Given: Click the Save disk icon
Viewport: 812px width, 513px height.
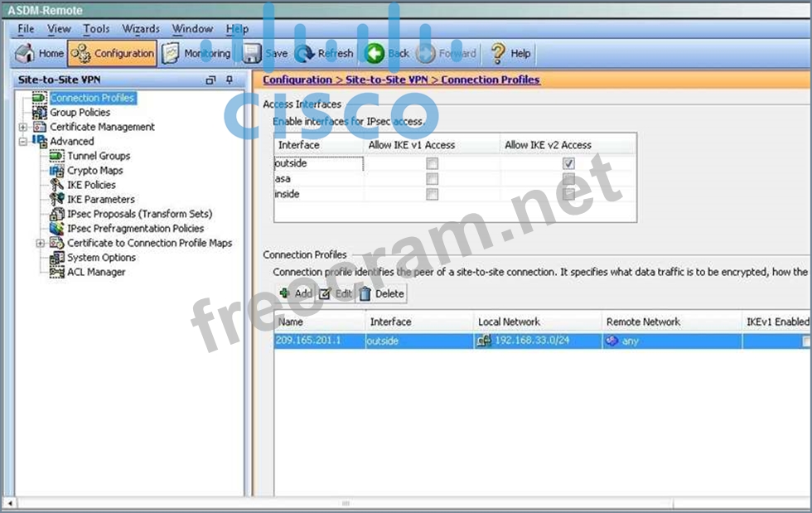Looking at the screenshot, I should pos(265,54).
